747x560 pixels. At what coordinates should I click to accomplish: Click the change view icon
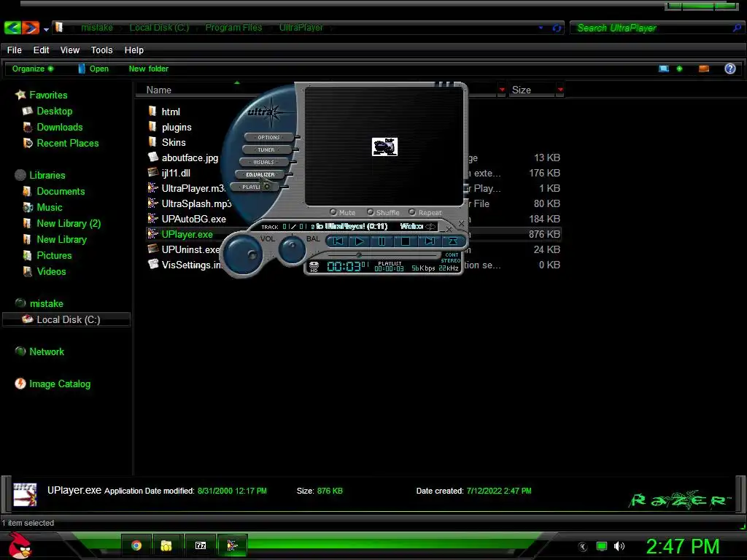[x=664, y=69]
